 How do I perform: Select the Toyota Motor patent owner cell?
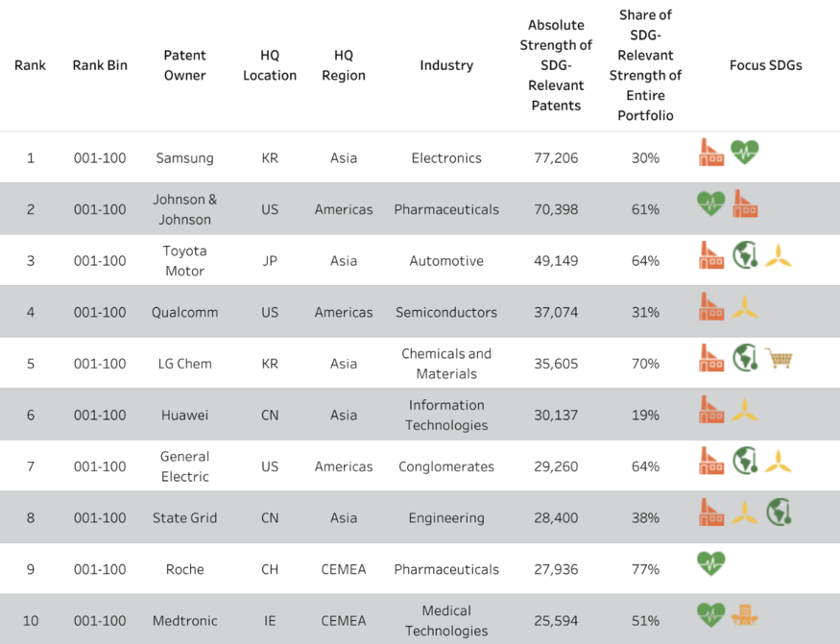coord(185,261)
